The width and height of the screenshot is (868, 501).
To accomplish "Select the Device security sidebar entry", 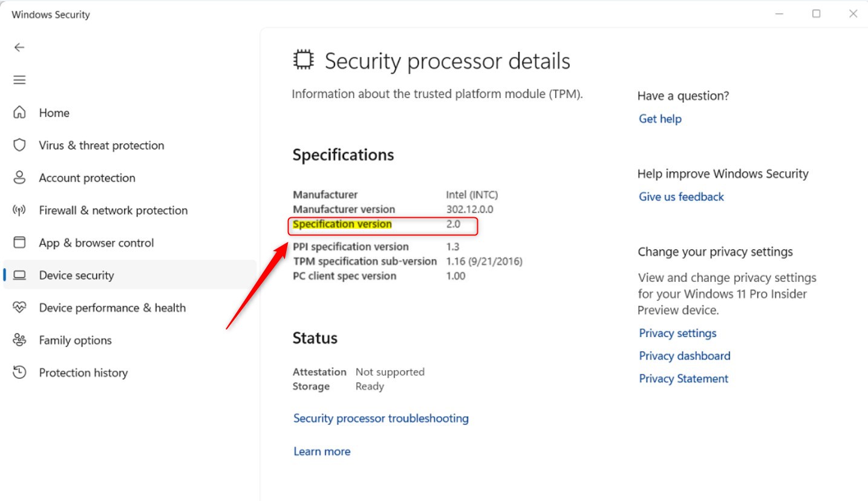I will pyautogui.click(x=76, y=275).
